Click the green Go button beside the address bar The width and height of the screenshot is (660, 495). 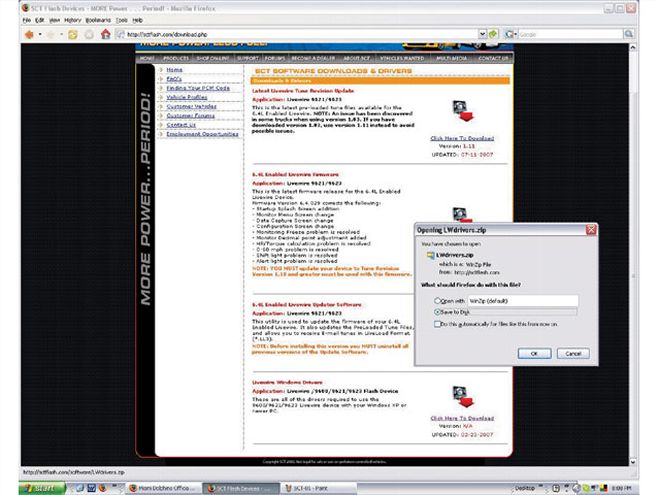tap(493, 34)
